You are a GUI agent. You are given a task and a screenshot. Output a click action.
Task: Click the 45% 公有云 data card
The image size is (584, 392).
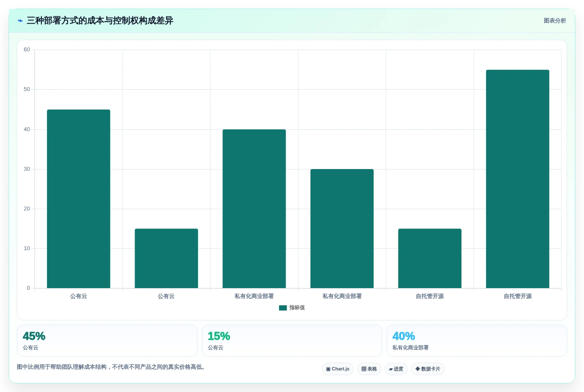107,341
